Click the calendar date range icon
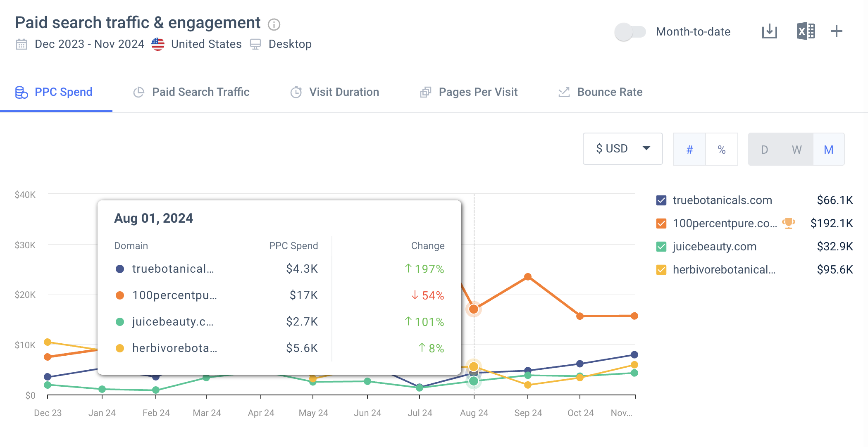 click(x=21, y=44)
